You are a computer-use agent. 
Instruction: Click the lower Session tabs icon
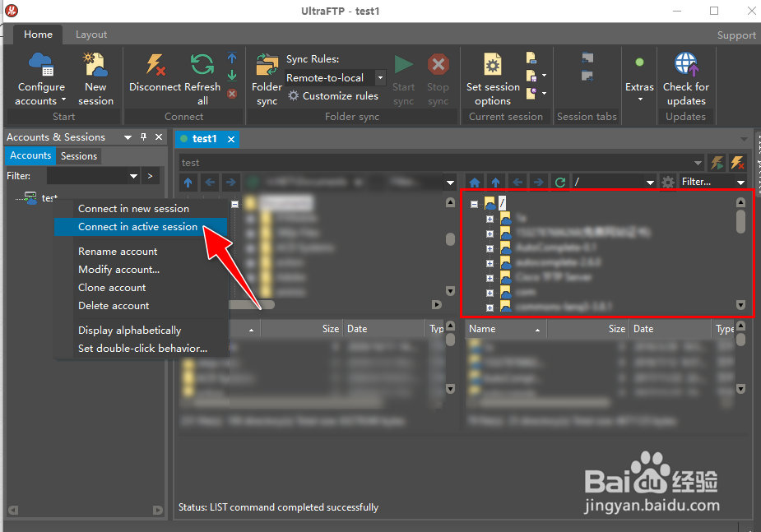pos(587,76)
